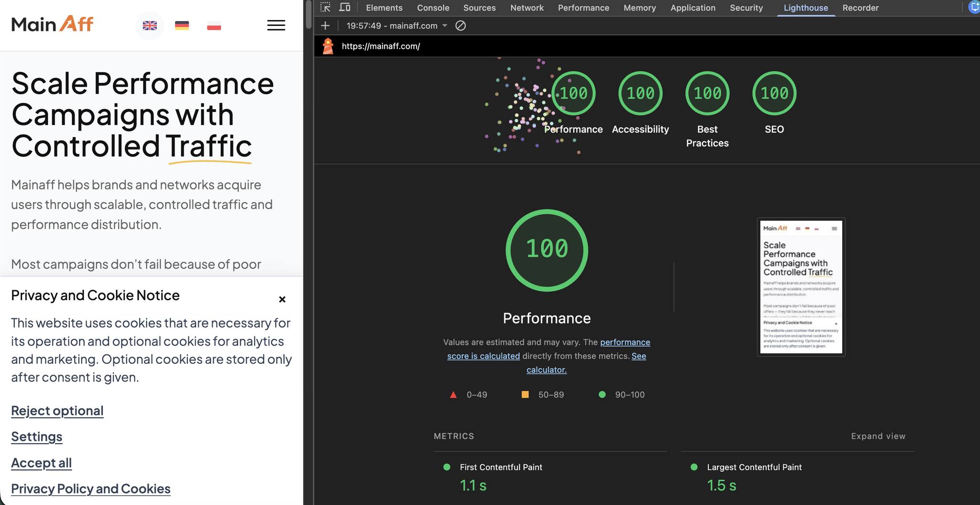Screen dimensions: 980x505
Task: Click the Largest Contentful Paint metric
Action: click(x=754, y=467)
